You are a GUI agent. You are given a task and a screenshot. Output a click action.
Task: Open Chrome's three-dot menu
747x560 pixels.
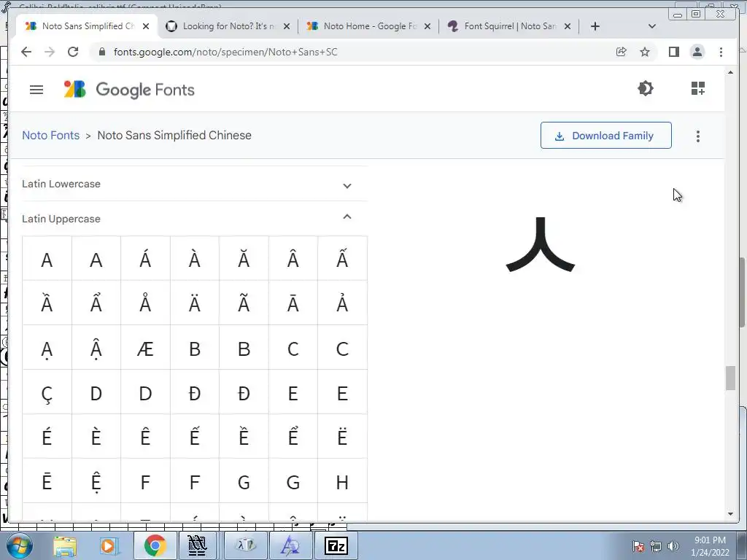point(721,52)
